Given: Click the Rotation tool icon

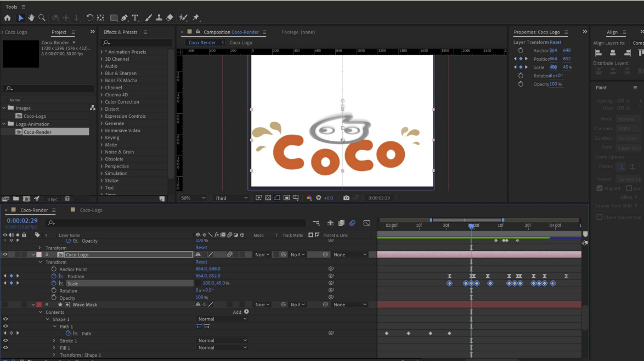Looking at the screenshot, I should tap(90, 18).
